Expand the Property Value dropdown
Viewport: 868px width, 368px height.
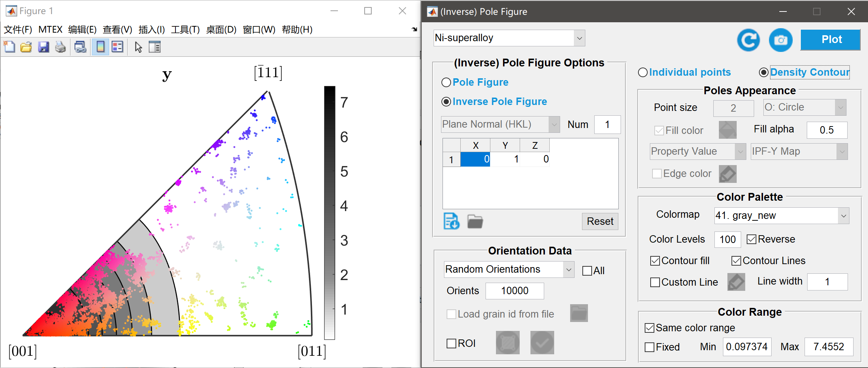click(x=698, y=152)
